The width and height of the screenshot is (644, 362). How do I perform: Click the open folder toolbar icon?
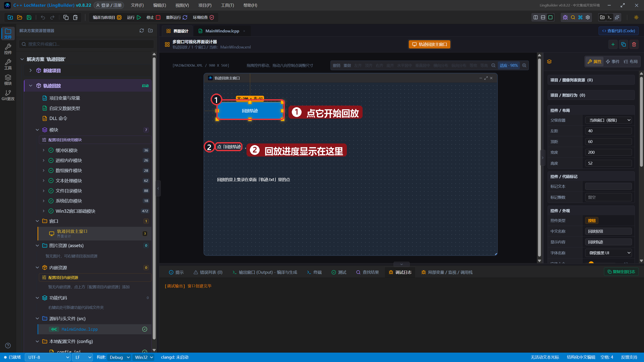coord(19,17)
